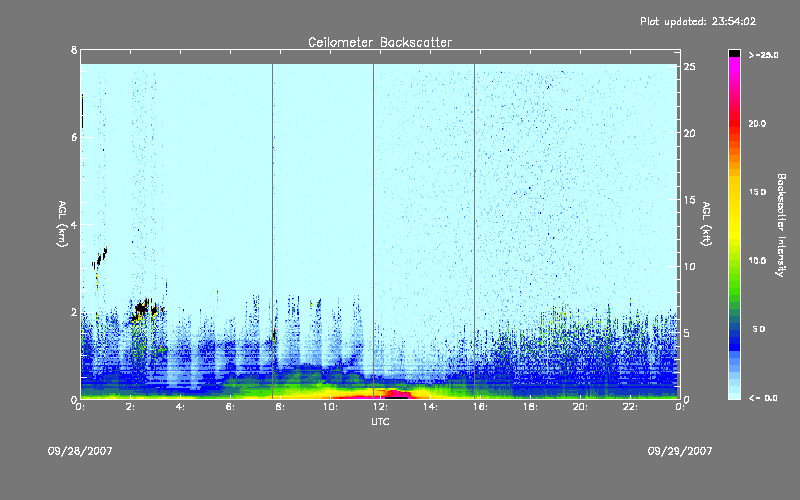Viewport: 800px width, 500px height.
Task: Click the "20.0" colorbar label
Action: coord(758,124)
